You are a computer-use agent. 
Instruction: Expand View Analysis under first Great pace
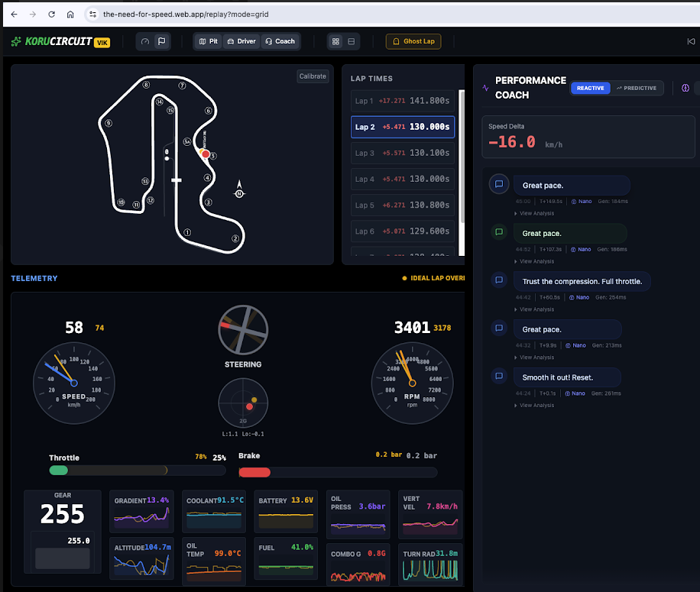click(x=534, y=213)
